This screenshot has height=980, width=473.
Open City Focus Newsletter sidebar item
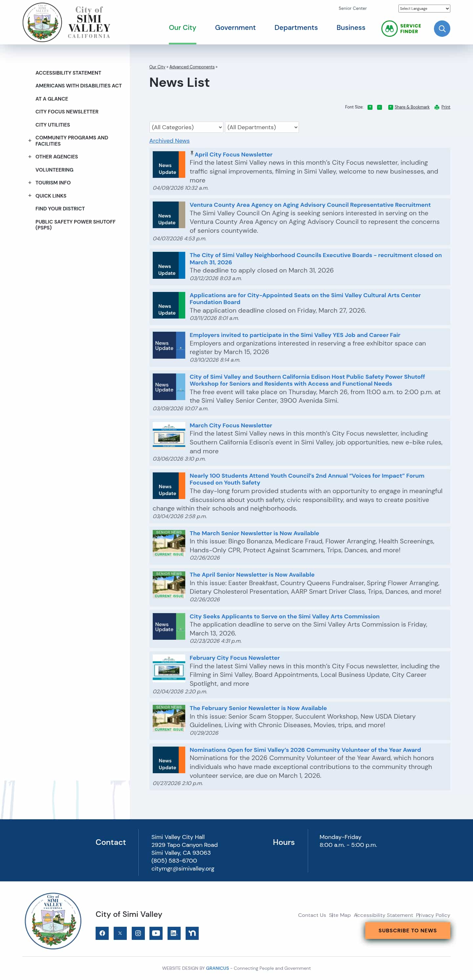[x=67, y=111]
